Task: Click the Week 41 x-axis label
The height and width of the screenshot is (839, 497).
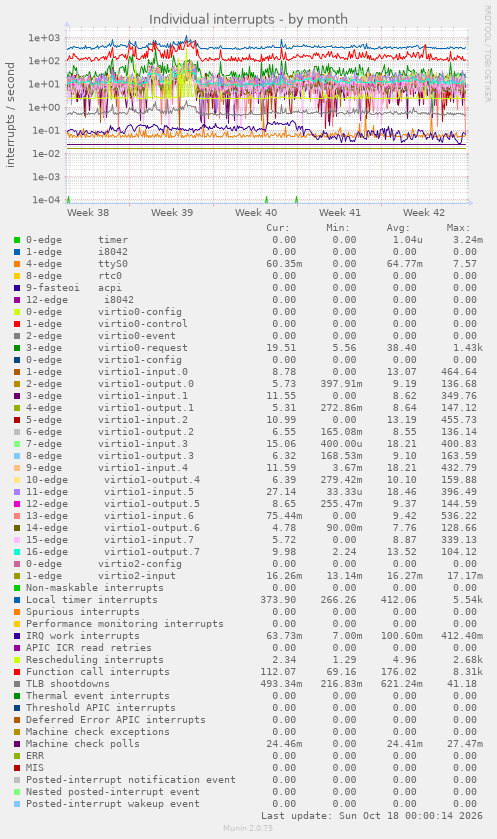Action: [x=340, y=212]
